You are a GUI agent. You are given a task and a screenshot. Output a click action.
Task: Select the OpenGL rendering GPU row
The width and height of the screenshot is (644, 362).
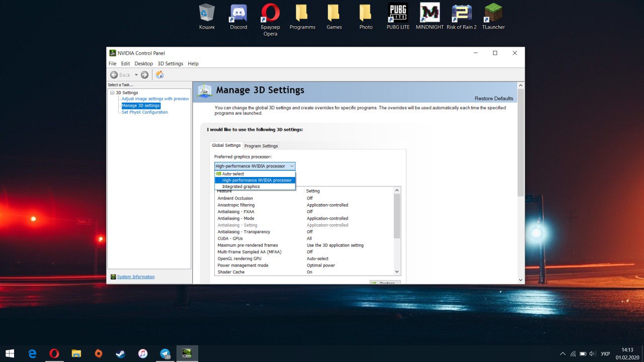pyautogui.click(x=304, y=258)
